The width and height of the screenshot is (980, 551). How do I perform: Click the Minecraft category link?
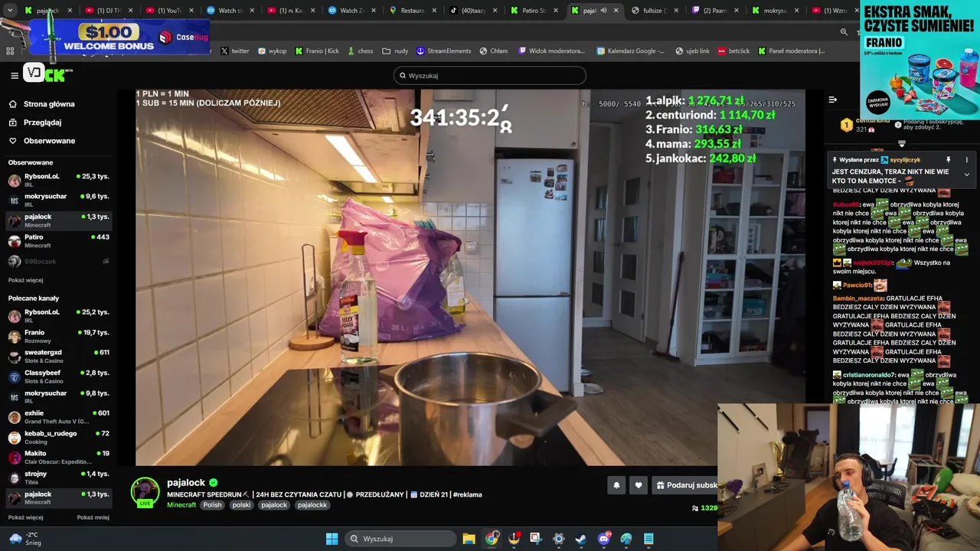tap(181, 505)
